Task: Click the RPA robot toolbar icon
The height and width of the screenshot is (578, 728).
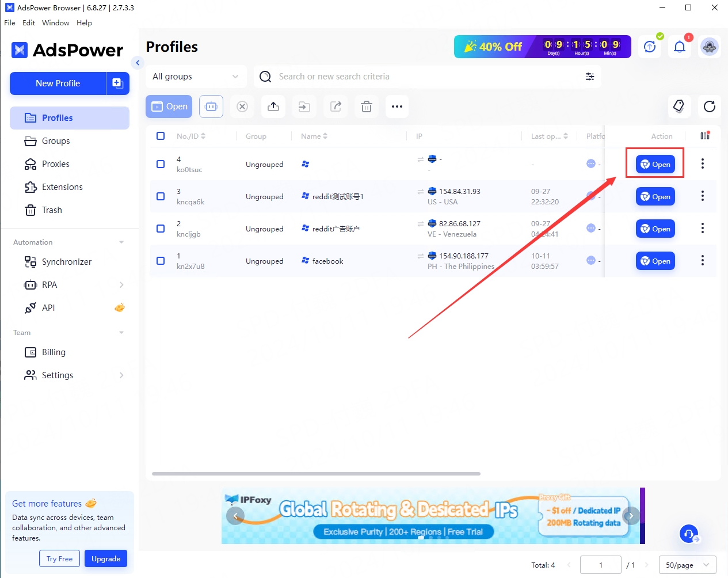Action: 211,107
